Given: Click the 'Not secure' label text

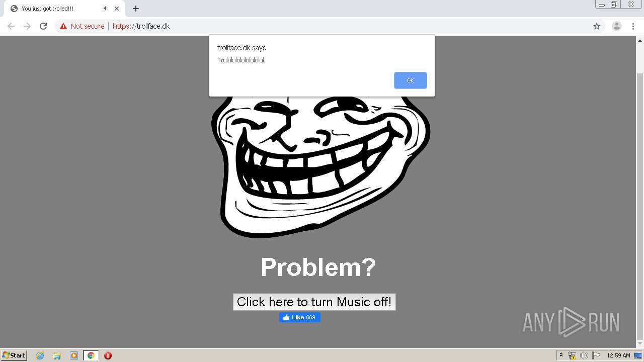Looking at the screenshot, I should [x=88, y=26].
